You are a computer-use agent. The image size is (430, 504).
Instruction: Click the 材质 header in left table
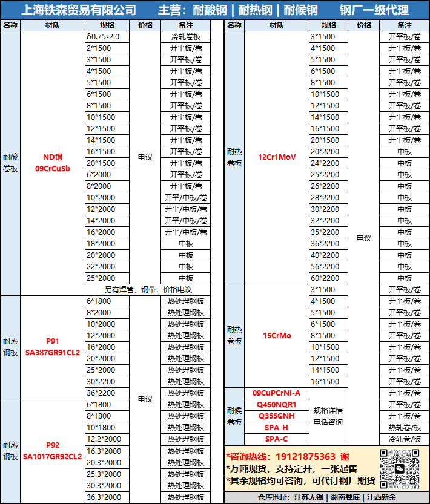pos(53,25)
